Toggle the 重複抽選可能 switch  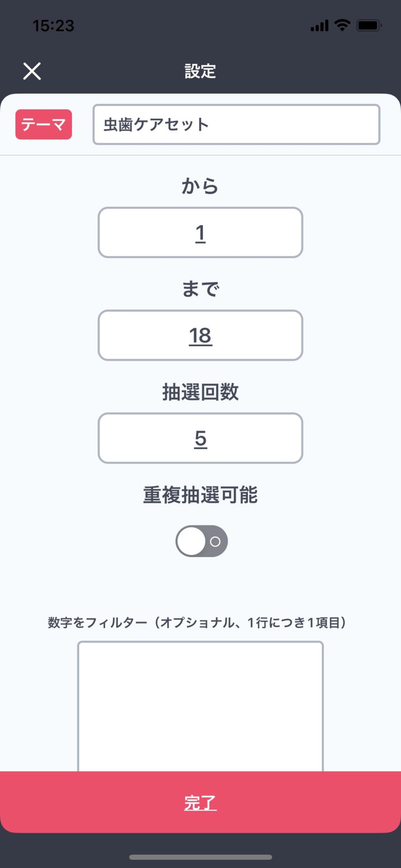(x=202, y=541)
